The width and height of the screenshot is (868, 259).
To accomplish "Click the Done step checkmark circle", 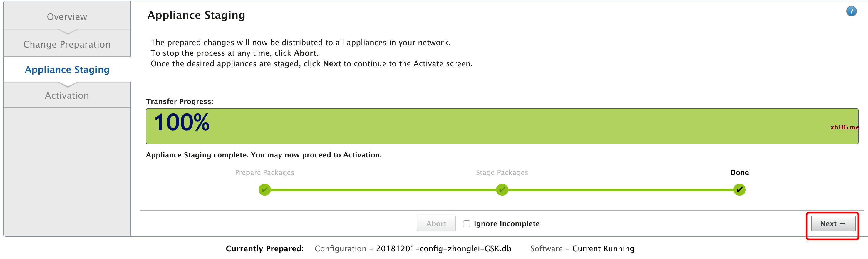I will click(739, 190).
